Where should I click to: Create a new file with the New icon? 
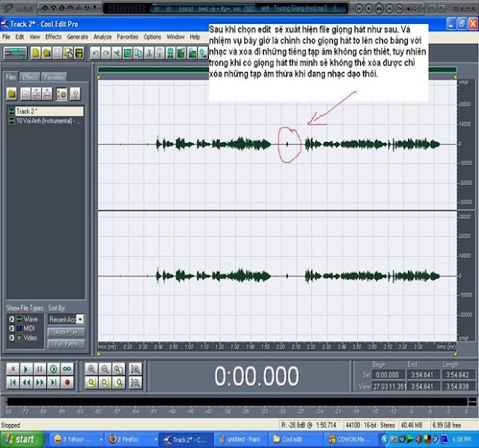[x=36, y=53]
